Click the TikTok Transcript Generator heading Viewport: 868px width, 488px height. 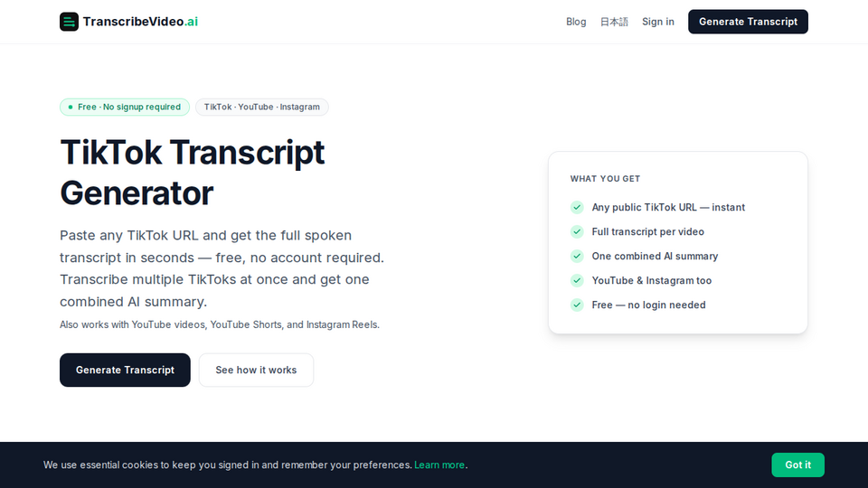tap(192, 173)
